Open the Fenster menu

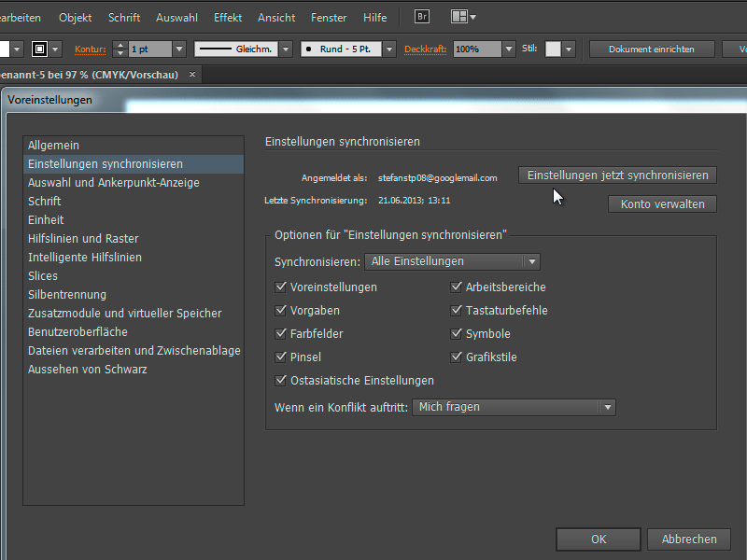[329, 18]
